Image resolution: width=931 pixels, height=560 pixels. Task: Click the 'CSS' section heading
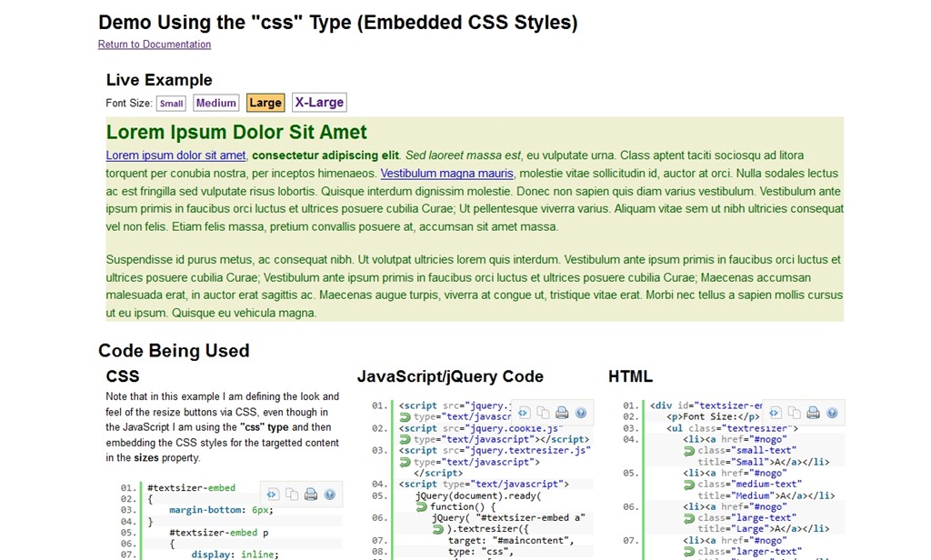click(x=123, y=375)
